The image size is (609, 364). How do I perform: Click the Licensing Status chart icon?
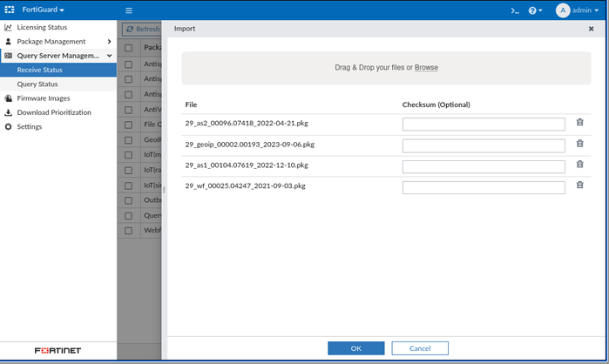point(8,27)
